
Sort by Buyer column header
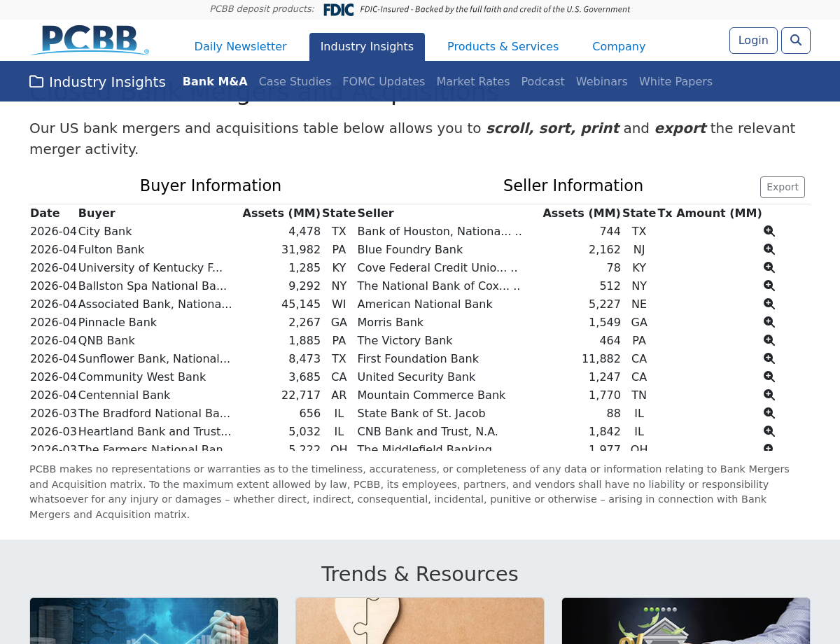pyautogui.click(x=97, y=213)
